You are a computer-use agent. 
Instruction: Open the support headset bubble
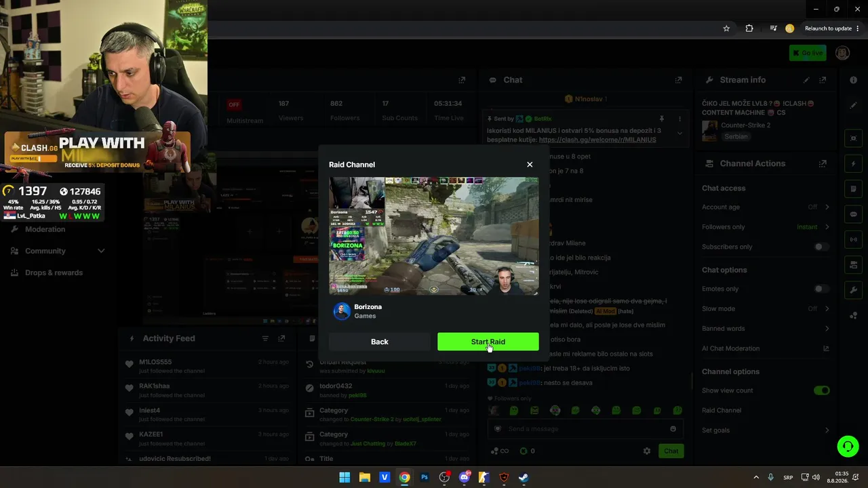(x=848, y=446)
